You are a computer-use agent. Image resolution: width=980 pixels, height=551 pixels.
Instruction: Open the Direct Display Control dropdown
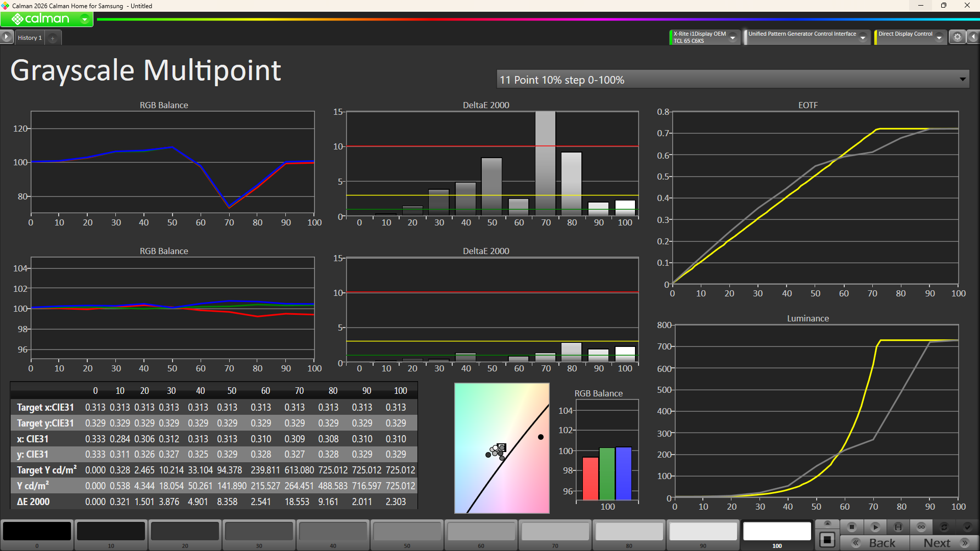click(939, 38)
